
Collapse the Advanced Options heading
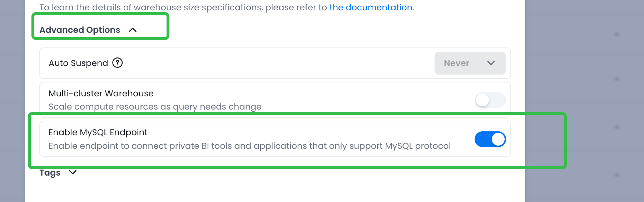(80, 30)
